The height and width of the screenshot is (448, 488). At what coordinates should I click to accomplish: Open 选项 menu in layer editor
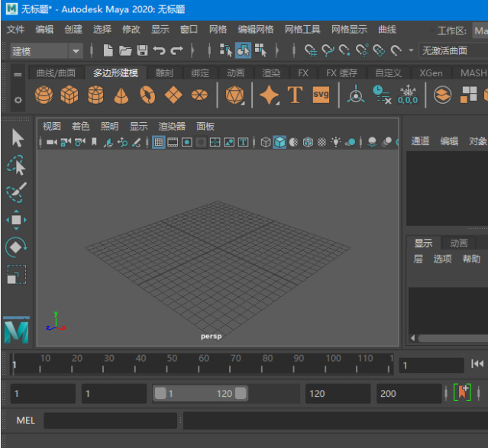pyautogui.click(x=442, y=259)
